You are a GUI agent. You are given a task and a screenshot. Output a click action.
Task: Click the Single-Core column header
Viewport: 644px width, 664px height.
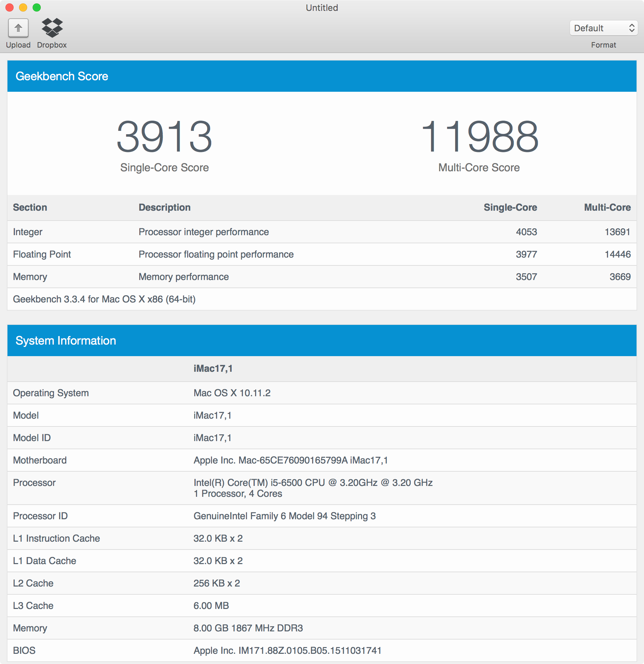point(510,207)
